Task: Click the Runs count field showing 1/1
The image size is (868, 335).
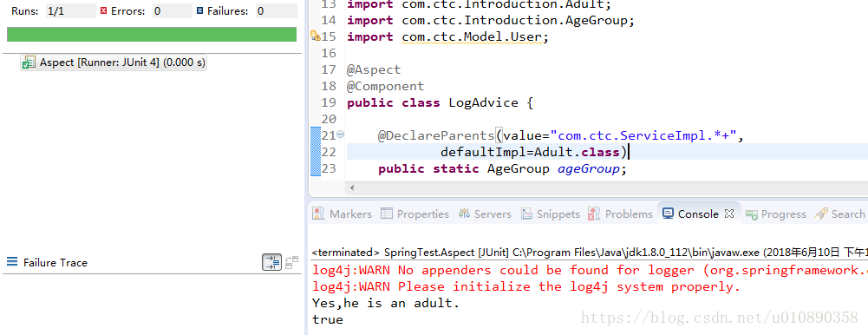Action: [x=70, y=10]
